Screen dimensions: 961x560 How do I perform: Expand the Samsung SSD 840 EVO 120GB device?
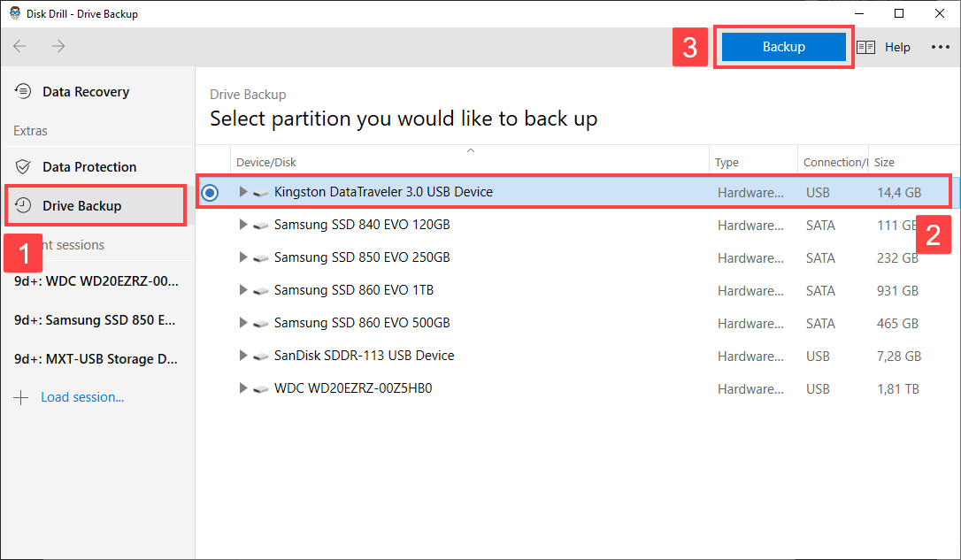coord(242,224)
